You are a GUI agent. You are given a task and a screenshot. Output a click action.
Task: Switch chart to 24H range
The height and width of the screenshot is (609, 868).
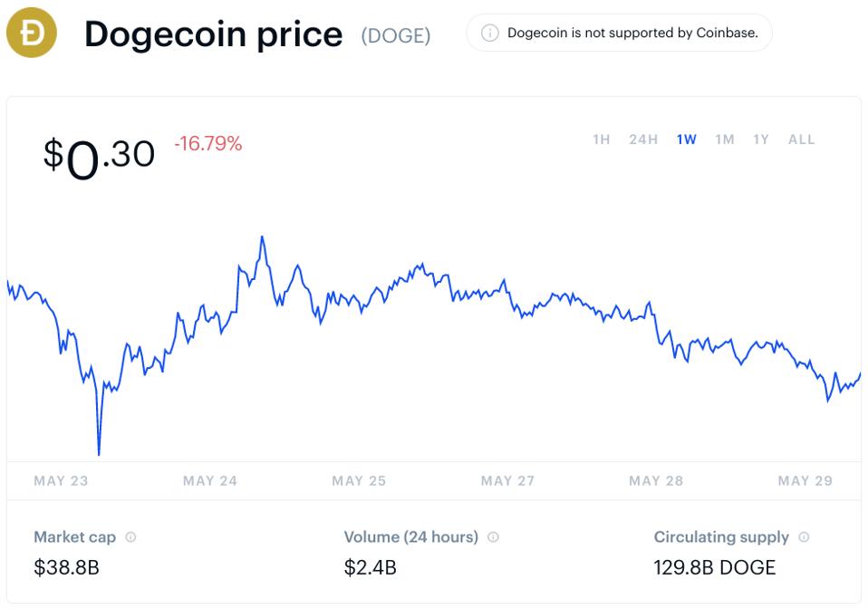click(x=643, y=140)
